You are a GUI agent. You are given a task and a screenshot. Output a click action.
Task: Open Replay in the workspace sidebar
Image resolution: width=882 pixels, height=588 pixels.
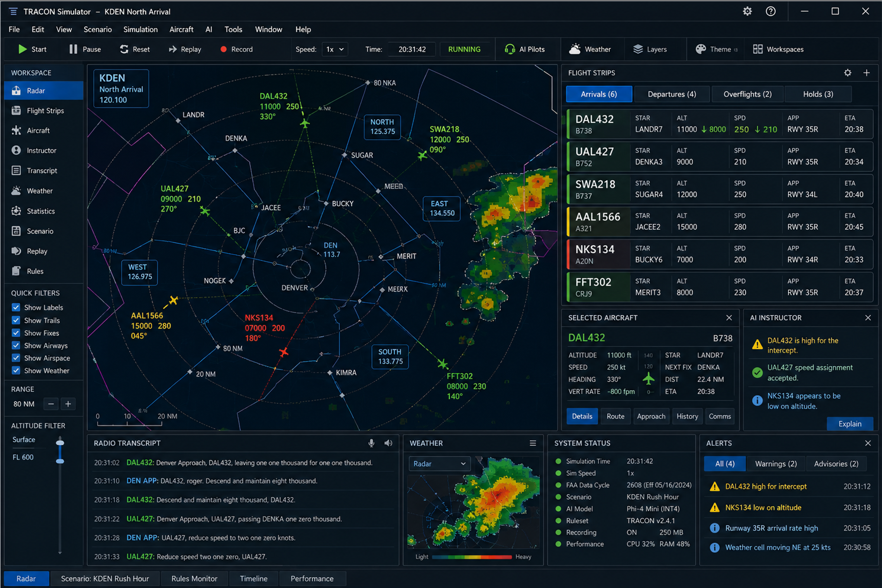(43, 251)
